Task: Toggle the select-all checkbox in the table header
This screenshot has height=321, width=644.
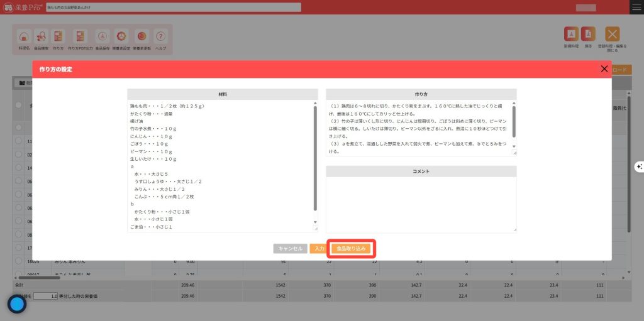Action: click(19, 105)
